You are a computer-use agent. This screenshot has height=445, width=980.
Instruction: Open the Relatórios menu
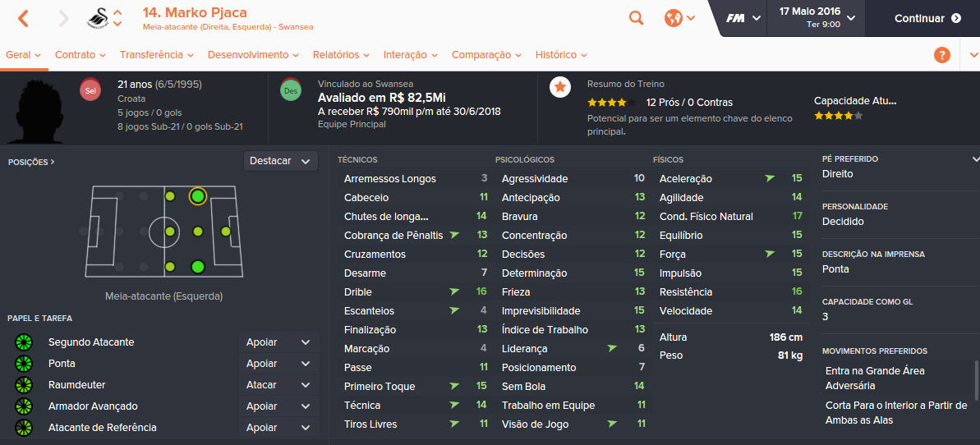342,55
